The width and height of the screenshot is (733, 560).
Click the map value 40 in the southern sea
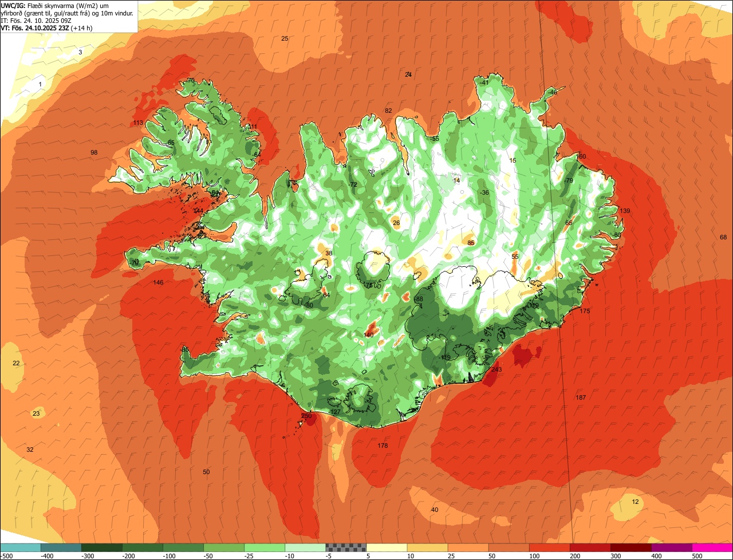click(435, 510)
